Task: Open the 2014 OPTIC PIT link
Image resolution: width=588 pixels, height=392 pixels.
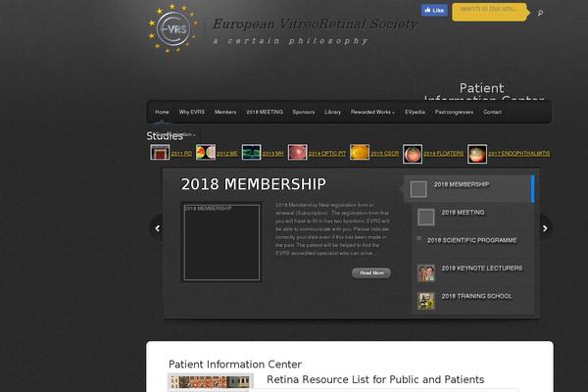Action: pos(327,154)
